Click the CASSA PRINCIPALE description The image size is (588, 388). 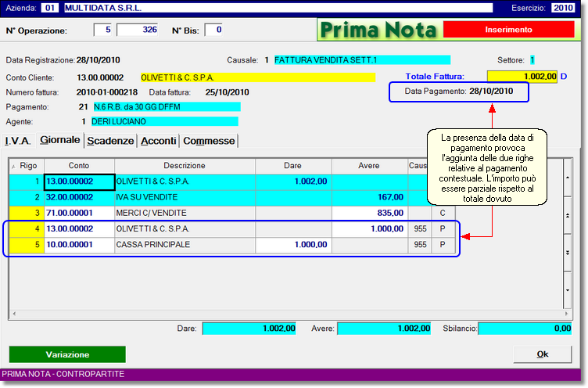[x=185, y=245]
